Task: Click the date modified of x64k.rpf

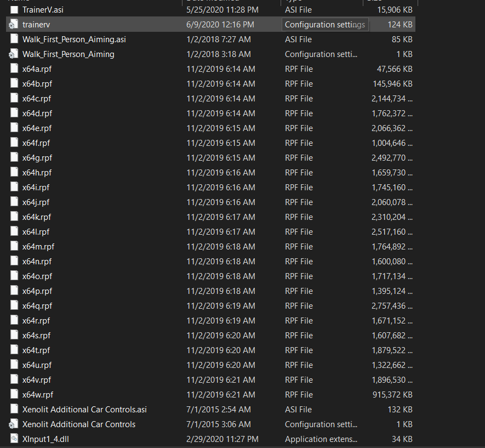Action: pyautogui.click(x=221, y=217)
